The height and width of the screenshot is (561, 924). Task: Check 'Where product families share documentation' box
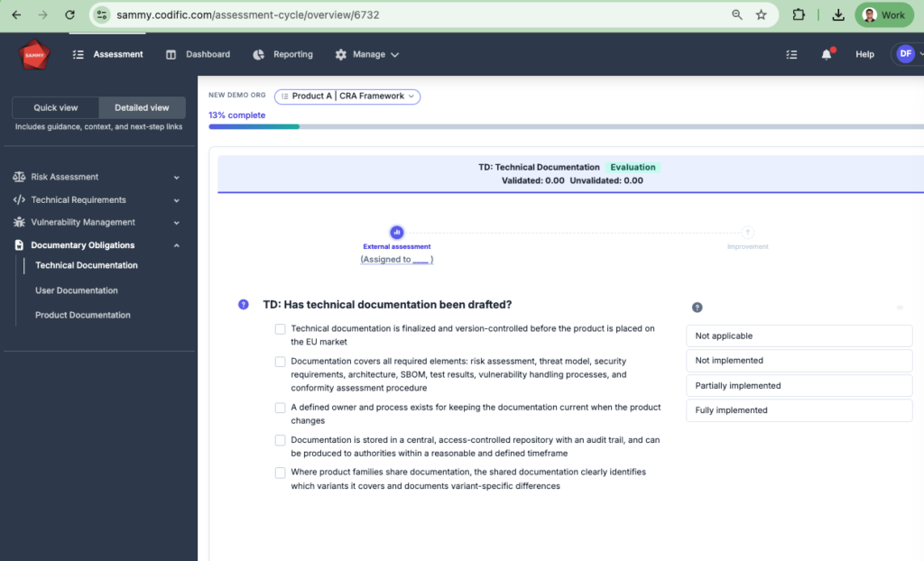click(280, 473)
